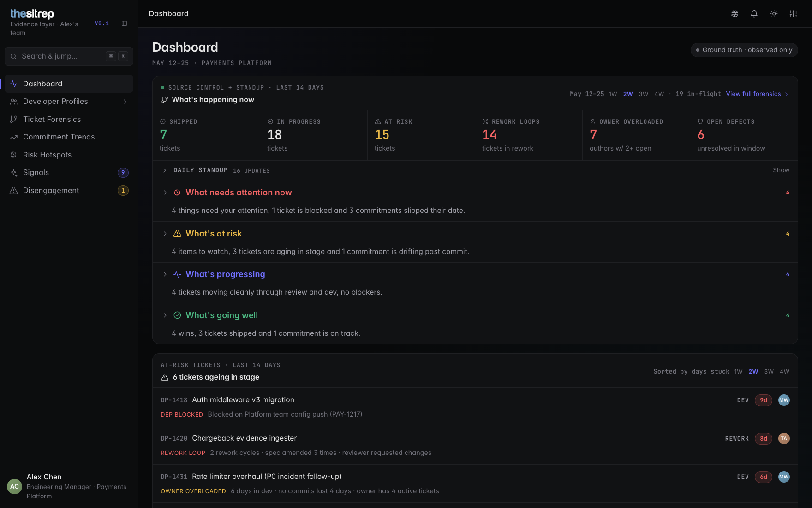Click the Open Defects shield icon
Image resolution: width=812 pixels, height=508 pixels.
(700, 122)
